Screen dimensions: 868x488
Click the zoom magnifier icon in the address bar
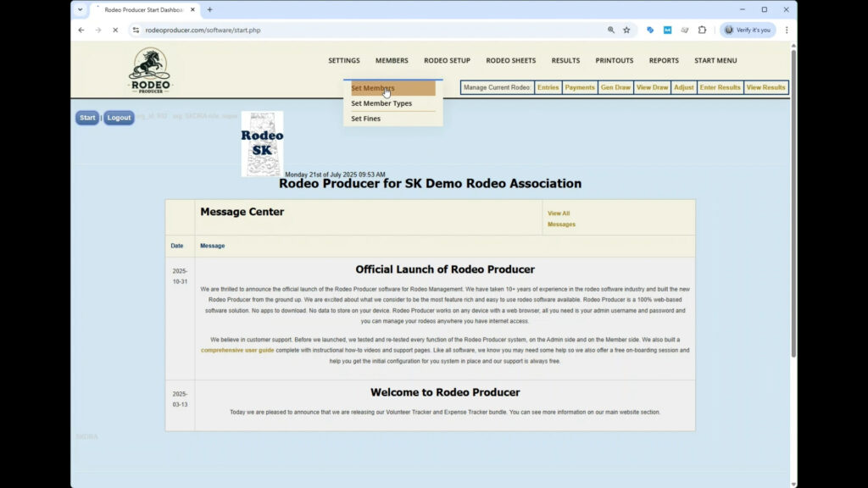tap(612, 30)
